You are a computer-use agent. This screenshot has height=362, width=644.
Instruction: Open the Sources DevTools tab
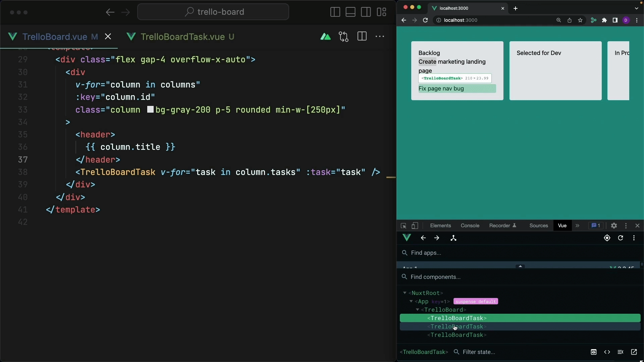(539, 226)
